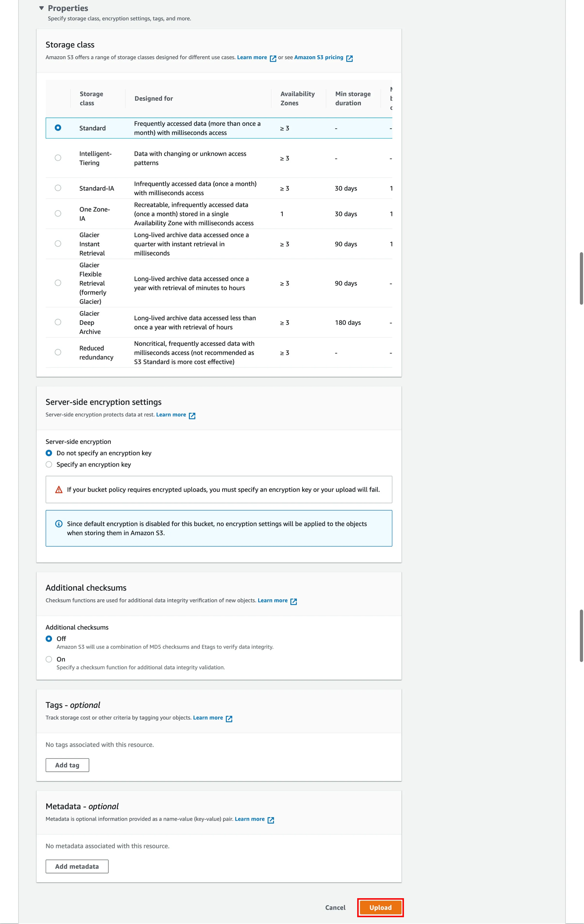Click external link icon for Metadata Learn more

pyautogui.click(x=271, y=820)
